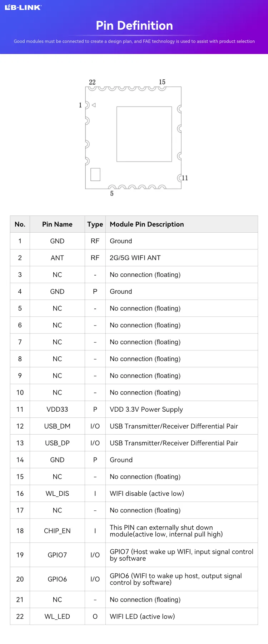Select the CHIP_EN pin name cell

pyautogui.click(x=57, y=531)
